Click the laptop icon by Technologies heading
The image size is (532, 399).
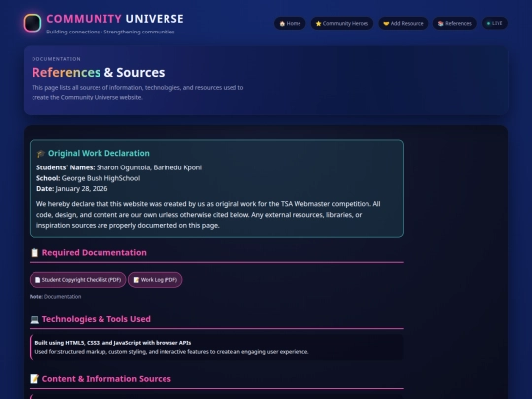pyautogui.click(x=34, y=319)
